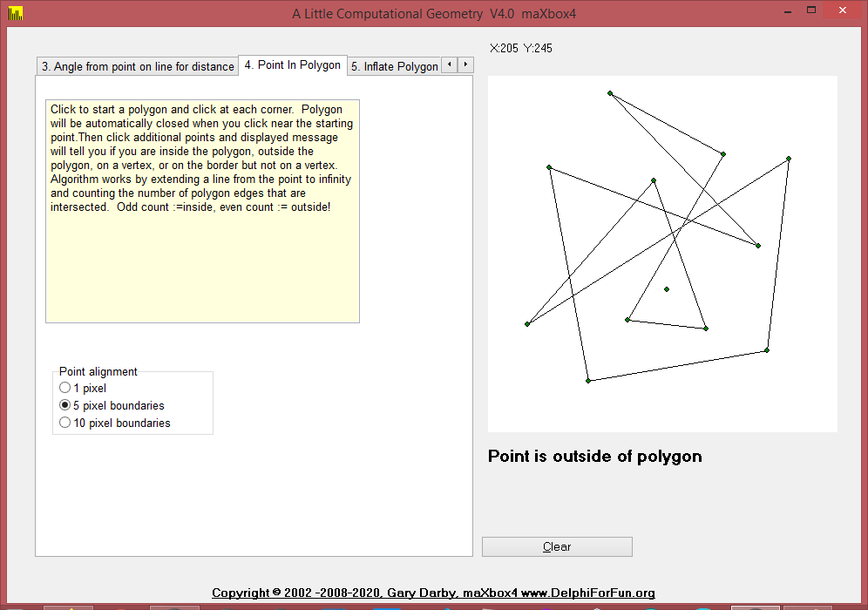The width and height of the screenshot is (868, 610).
Task: Click the maXbox app icon in title bar
Action: (15, 13)
